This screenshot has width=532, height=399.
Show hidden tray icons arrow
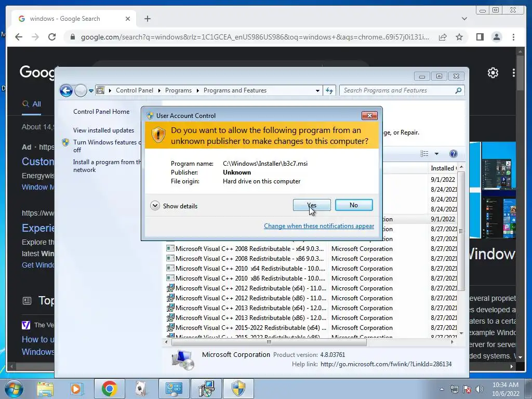[x=442, y=389]
